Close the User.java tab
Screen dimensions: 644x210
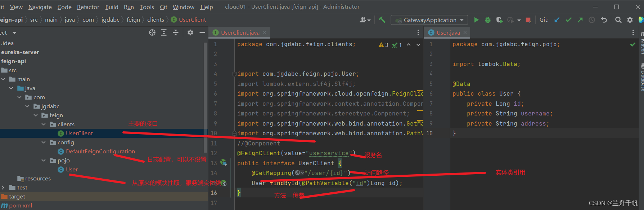pos(465,32)
